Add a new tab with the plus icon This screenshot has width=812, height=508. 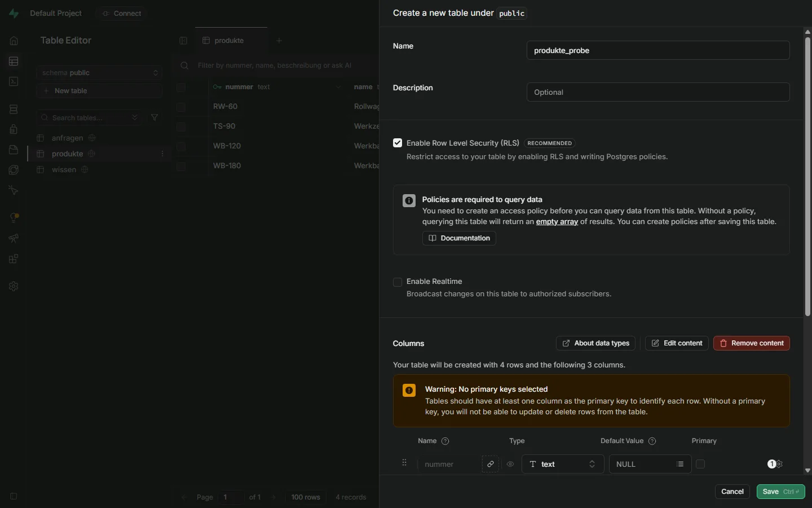point(279,41)
